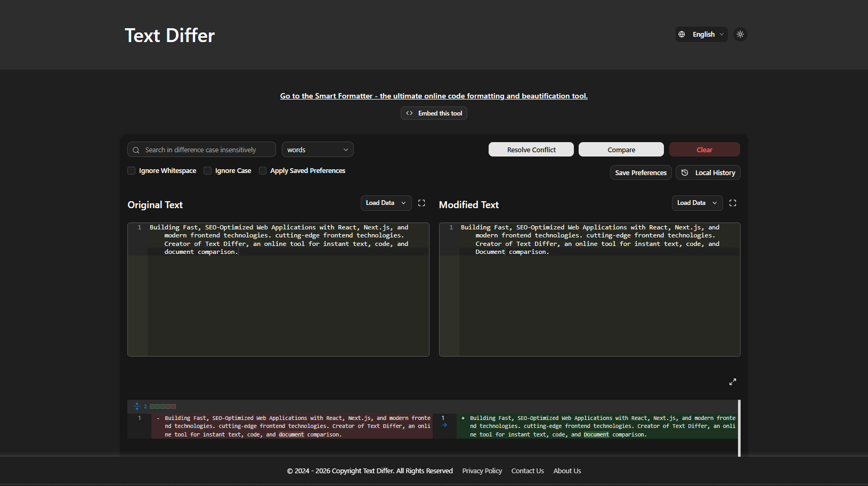This screenshot has height=486, width=868.
Task: Click the history clock icon
Action: click(x=685, y=172)
